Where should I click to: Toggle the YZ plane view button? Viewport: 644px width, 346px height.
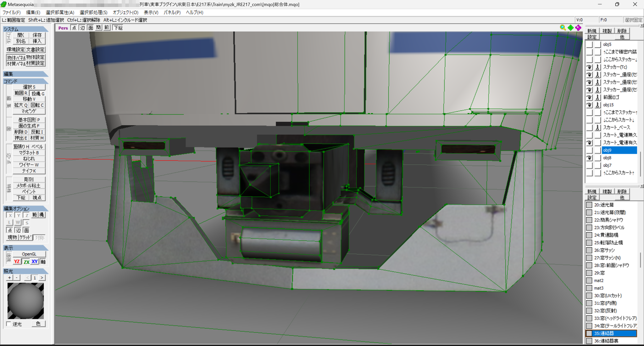tap(17, 262)
